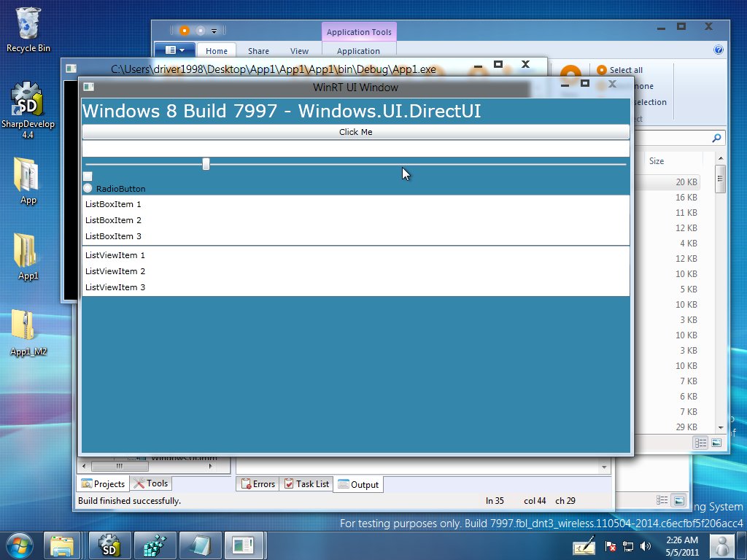Show the Output tab
Screen dimensions: 747x560
(x=358, y=484)
